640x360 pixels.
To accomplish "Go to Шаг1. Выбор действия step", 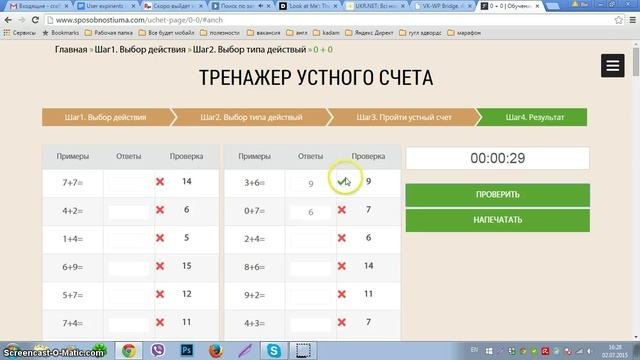I will (105, 117).
